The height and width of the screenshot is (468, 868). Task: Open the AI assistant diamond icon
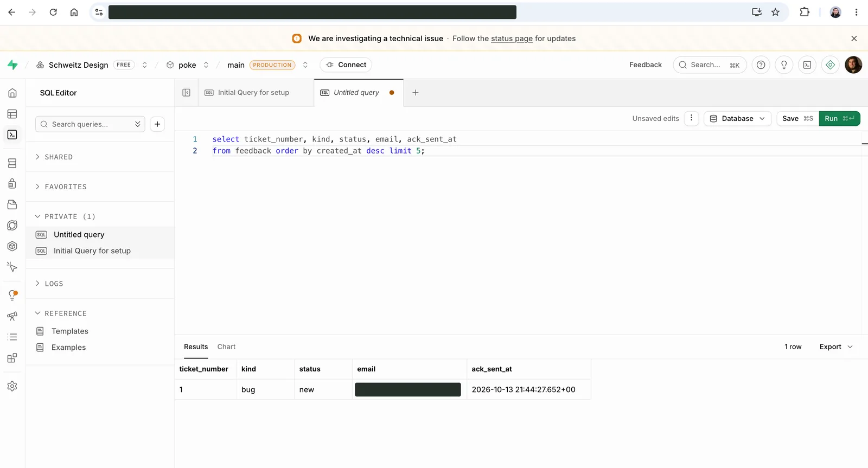pyautogui.click(x=830, y=65)
